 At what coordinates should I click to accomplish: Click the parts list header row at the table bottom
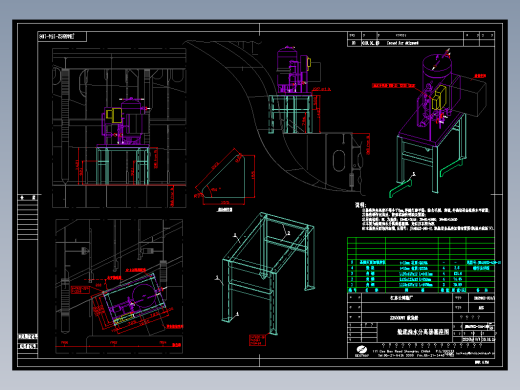pyautogui.click(x=421, y=290)
